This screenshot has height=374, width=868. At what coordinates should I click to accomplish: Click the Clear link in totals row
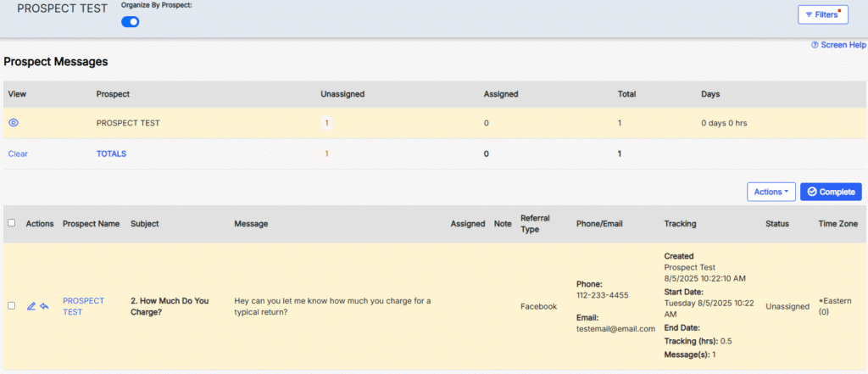[18, 154]
